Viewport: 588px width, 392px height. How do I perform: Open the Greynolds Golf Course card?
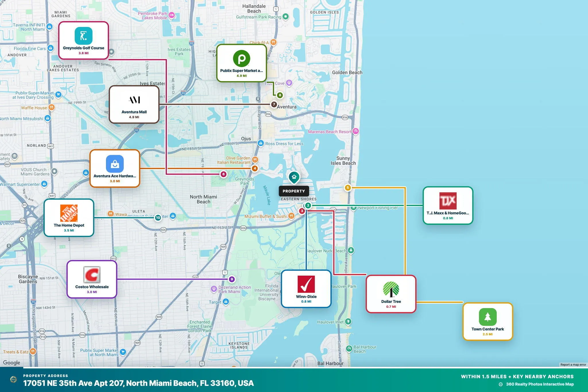coord(84,40)
